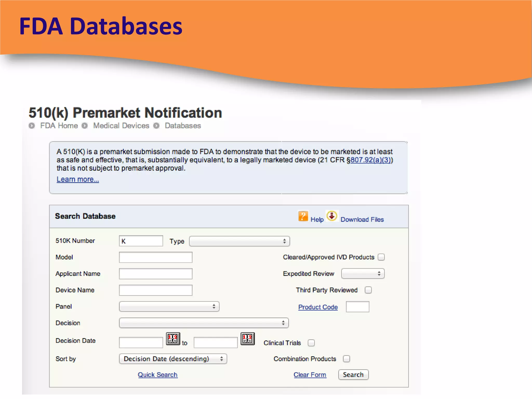Screen dimensions: 532x399
Task: Click the 510(k) Premarket Notification heading
Action: point(125,113)
